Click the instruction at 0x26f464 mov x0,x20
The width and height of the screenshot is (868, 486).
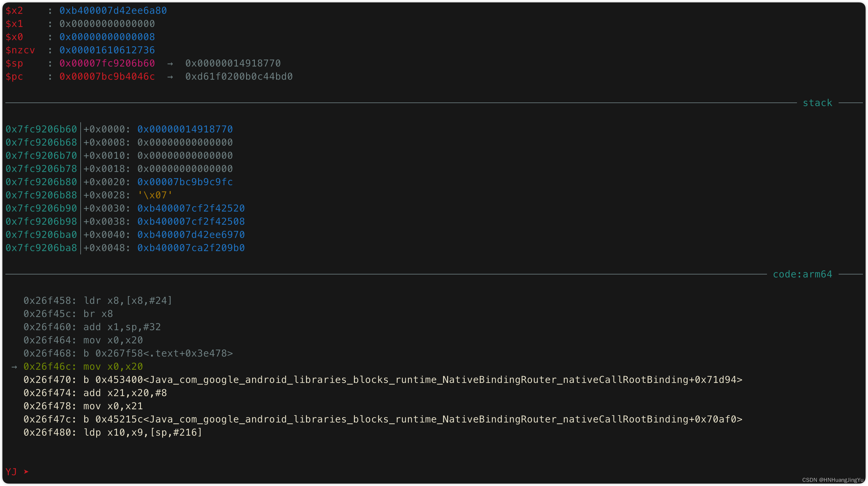pos(113,340)
